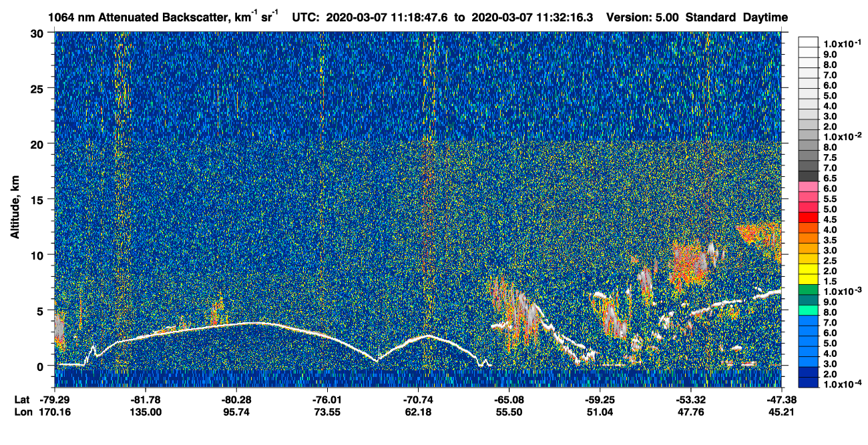Click the end time "2020-03-07 11:32:16.3"
The width and height of the screenshot is (868, 445).
533,17
